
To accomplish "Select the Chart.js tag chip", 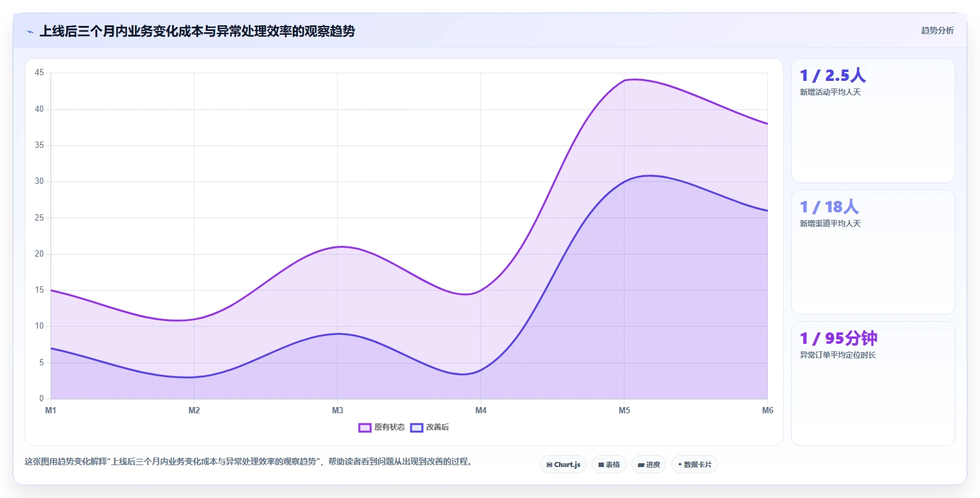I will [x=563, y=465].
